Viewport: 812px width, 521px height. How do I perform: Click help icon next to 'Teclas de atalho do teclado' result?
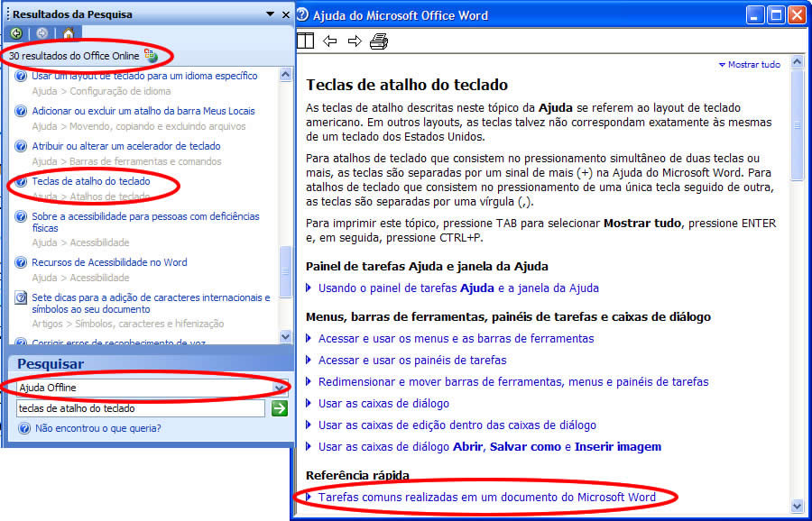[21, 181]
